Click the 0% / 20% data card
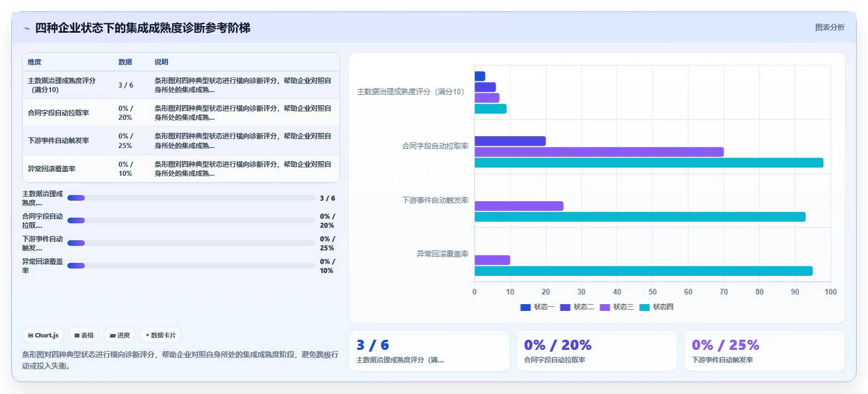 tap(597, 350)
